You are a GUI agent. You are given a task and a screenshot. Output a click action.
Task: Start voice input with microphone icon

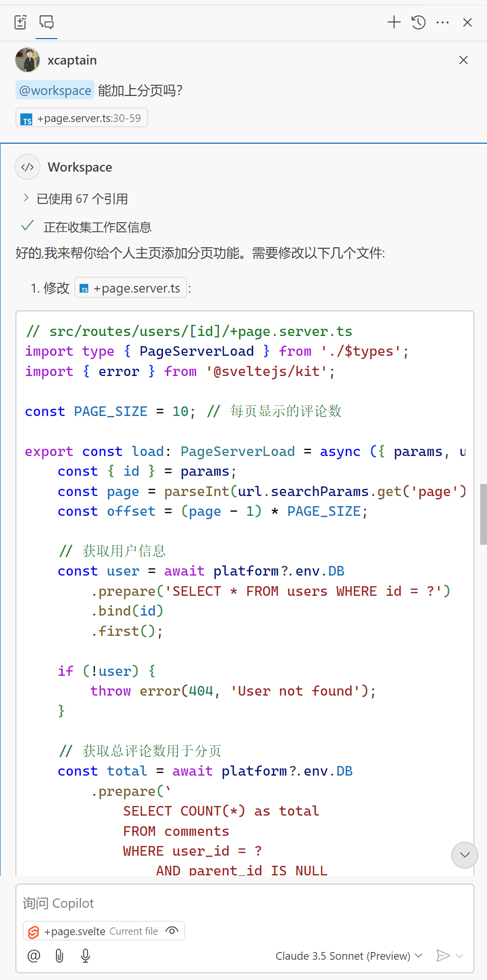[x=85, y=955]
